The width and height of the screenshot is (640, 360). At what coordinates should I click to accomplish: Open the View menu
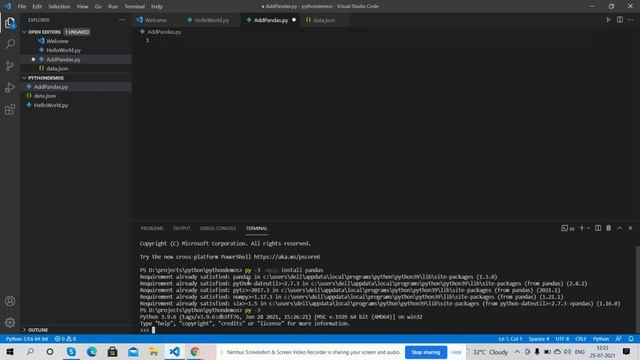click(82, 7)
